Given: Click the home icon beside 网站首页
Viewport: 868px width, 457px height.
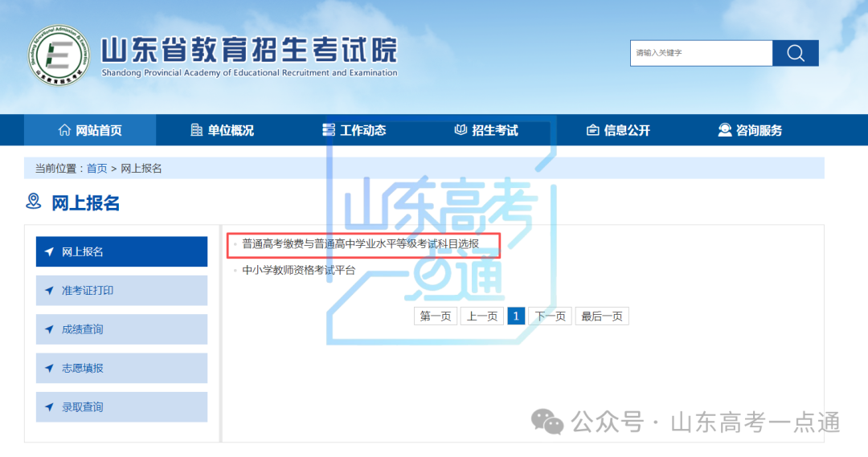Looking at the screenshot, I should [64, 130].
